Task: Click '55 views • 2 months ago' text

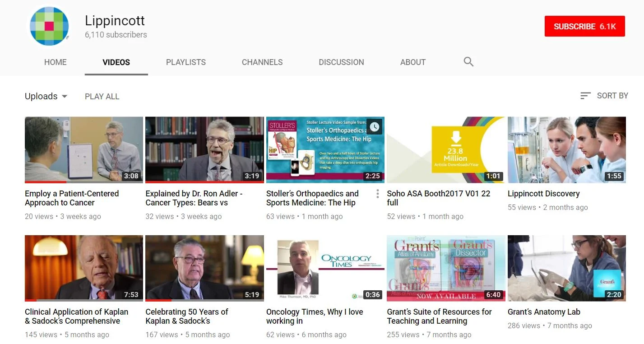Action: click(547, 208)
